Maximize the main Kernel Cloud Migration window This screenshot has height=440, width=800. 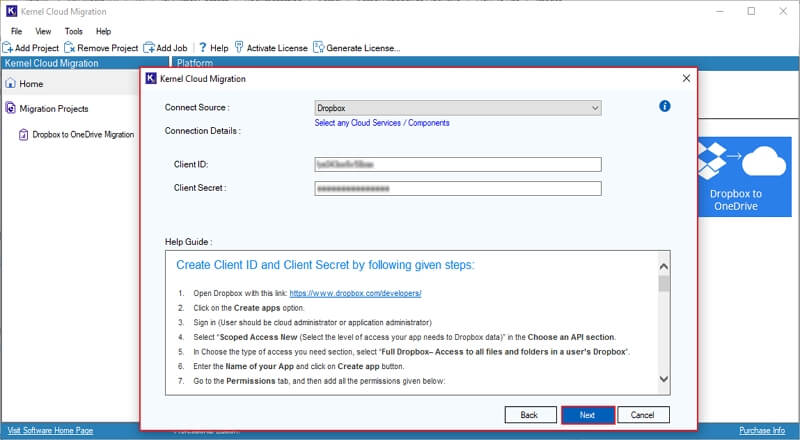pyautogui.click(x=751, y=11)
